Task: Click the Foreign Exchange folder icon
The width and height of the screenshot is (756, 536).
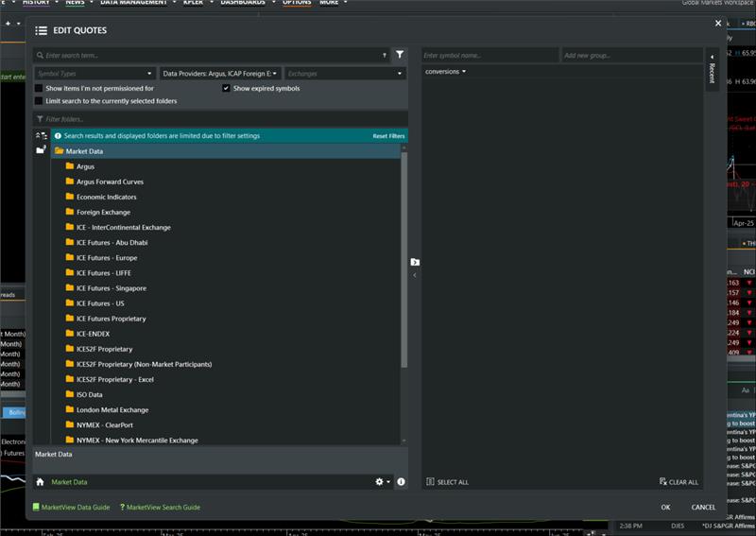Action: click(x=70, y=212)
